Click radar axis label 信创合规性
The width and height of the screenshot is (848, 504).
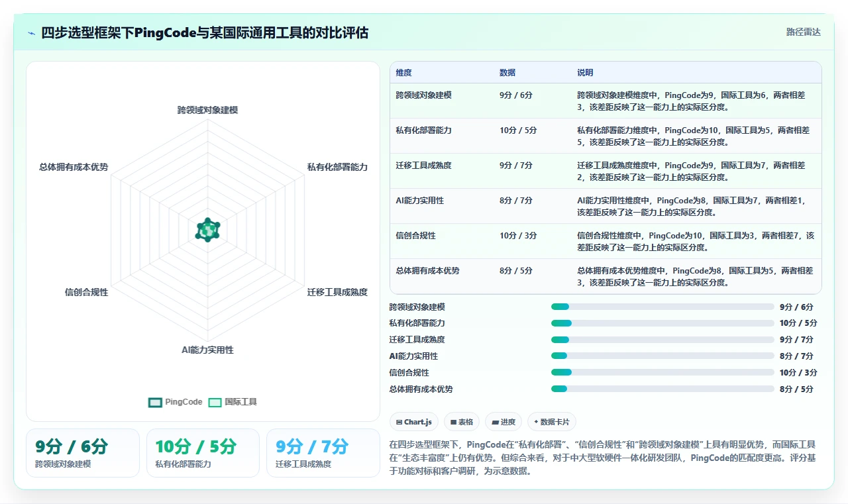86,292
